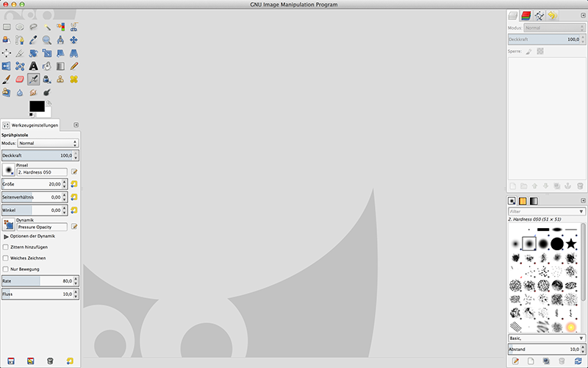Switch to the Paths dock tab
Viewport: 588px width, 368px height.
click(x=539, y=15)
